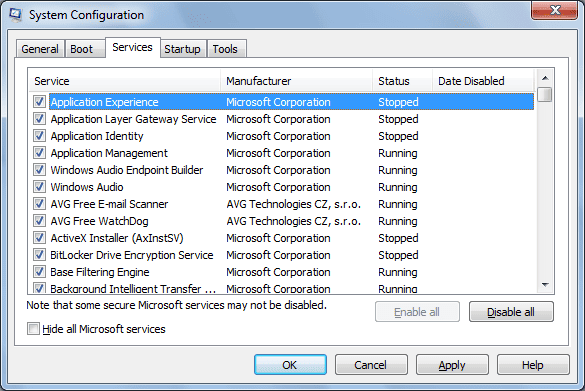Uncheck the BitLocker Drive Encryption Service checkbox

point(39,254)
